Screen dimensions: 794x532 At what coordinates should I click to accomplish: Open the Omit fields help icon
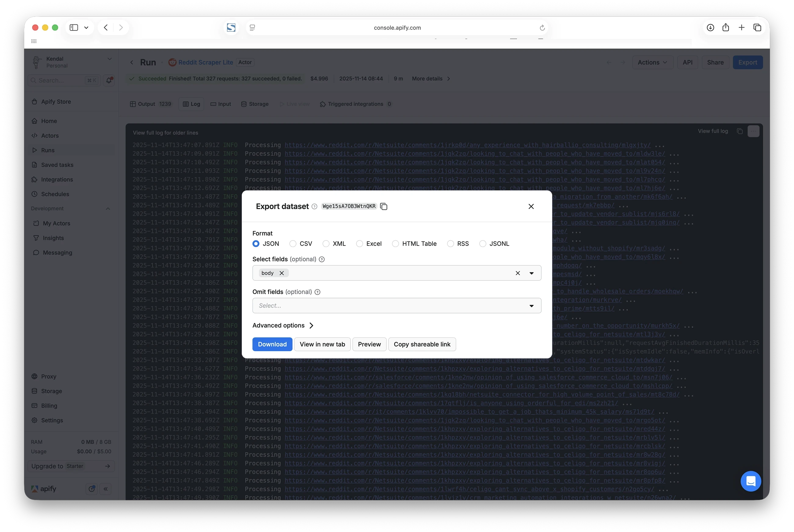point(317,292)
